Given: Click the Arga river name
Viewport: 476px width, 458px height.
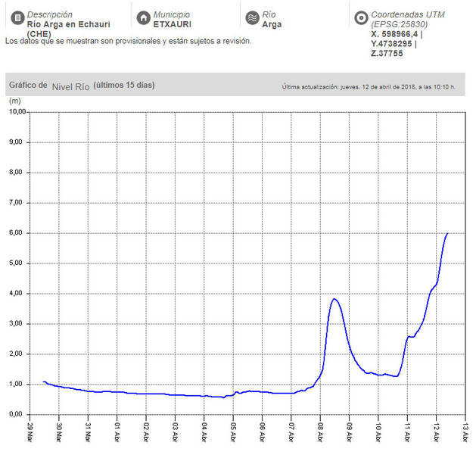Looking at the screenshot, I should point(272,24).
